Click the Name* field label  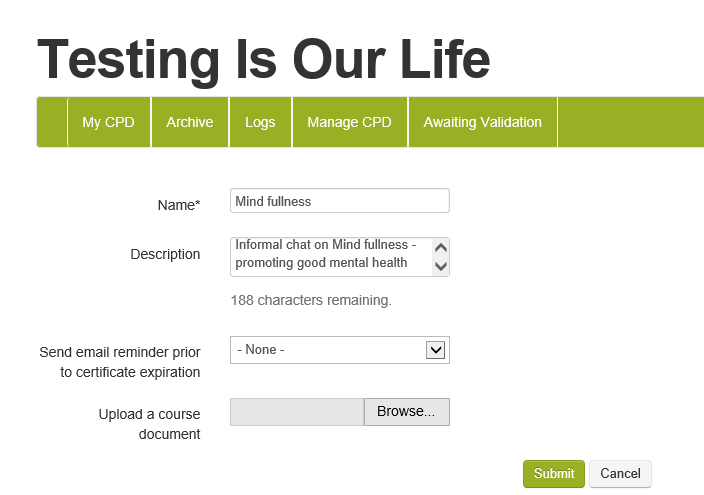click(179, 205)
